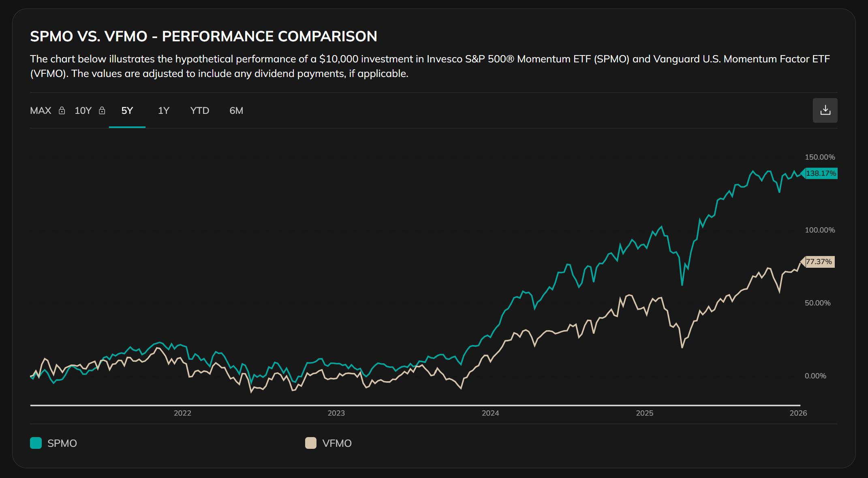Switch to the YTD time range

click(199, 111)
